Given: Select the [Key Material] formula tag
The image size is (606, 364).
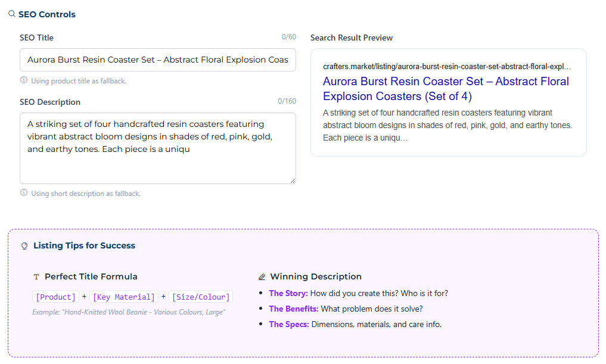Looking at the screenshot, I should click(123, 297).
